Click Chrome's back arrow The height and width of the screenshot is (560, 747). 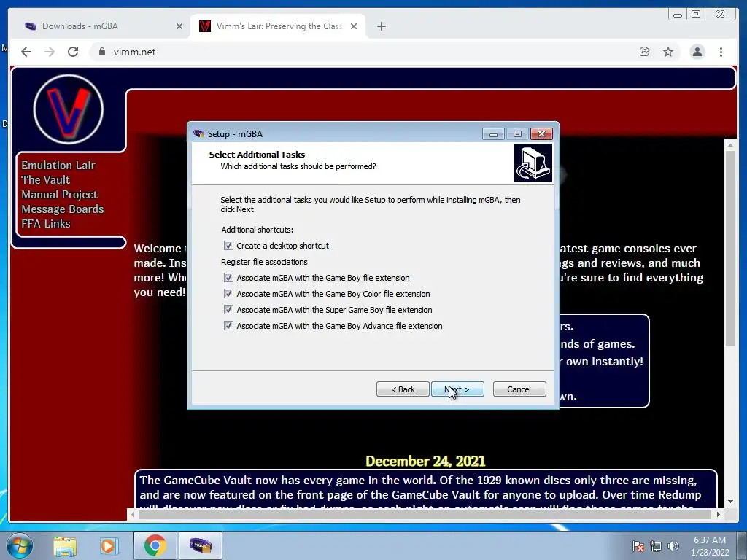tap(26, 52)
